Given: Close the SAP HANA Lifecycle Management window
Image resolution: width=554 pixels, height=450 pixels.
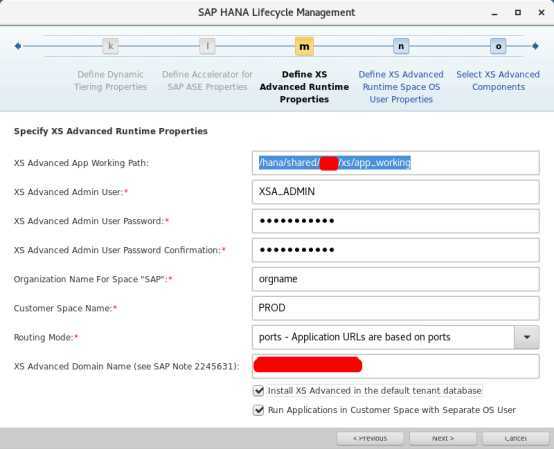Looking at the screenshot, I should point(541,13).
